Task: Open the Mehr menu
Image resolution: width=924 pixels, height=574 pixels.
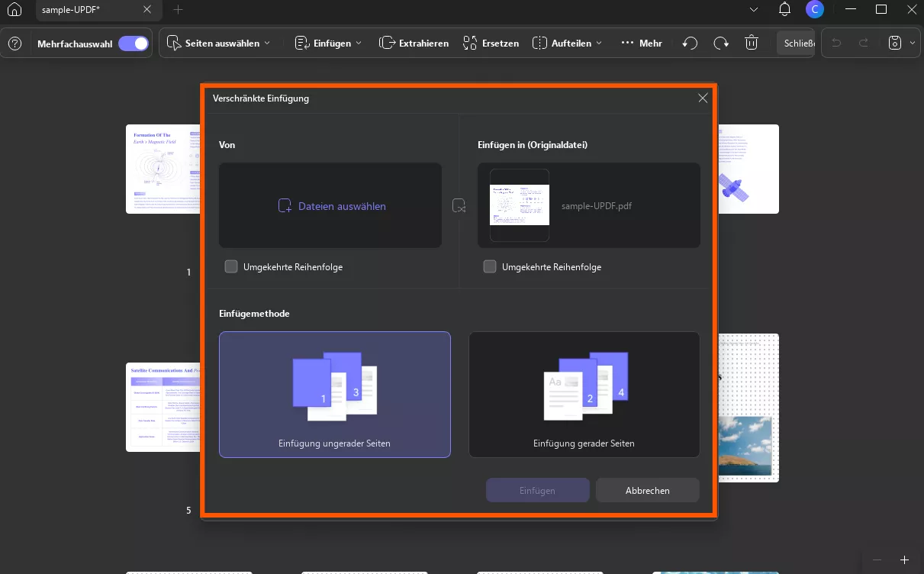Action: (641, 44)
